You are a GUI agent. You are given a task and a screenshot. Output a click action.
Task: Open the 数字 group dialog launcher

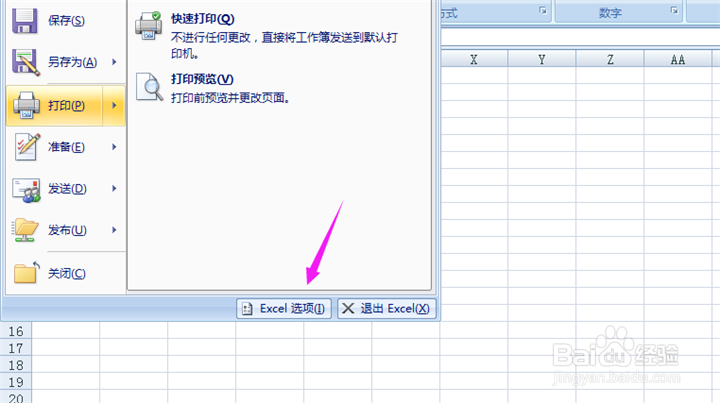(674, 10)
